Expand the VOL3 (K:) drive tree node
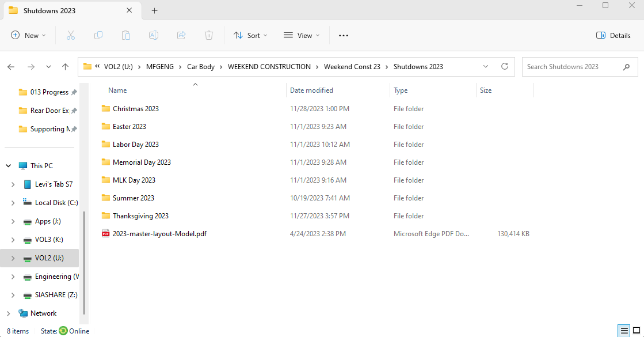Viewport: 644px width, 337px height. [x=13, y=240]
